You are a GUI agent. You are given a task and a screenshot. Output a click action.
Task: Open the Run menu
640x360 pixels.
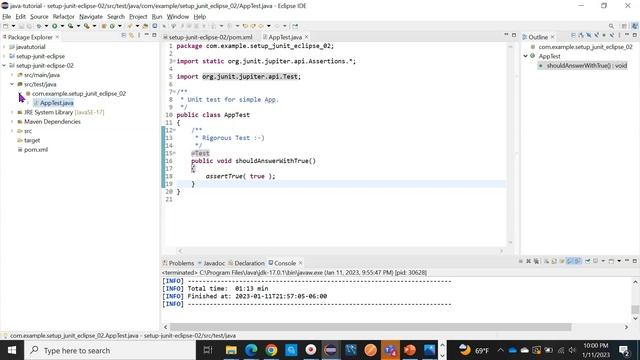157,17
